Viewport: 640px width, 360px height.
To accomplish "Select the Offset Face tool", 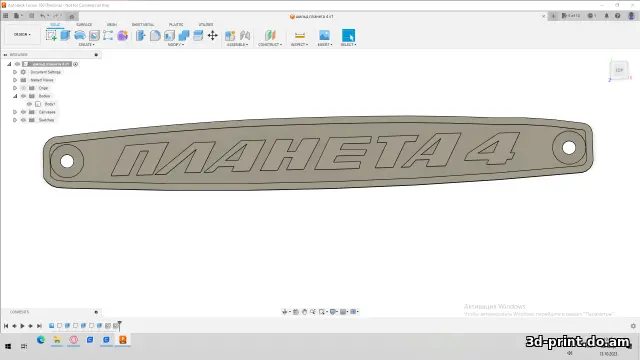I will coord(198,36).
